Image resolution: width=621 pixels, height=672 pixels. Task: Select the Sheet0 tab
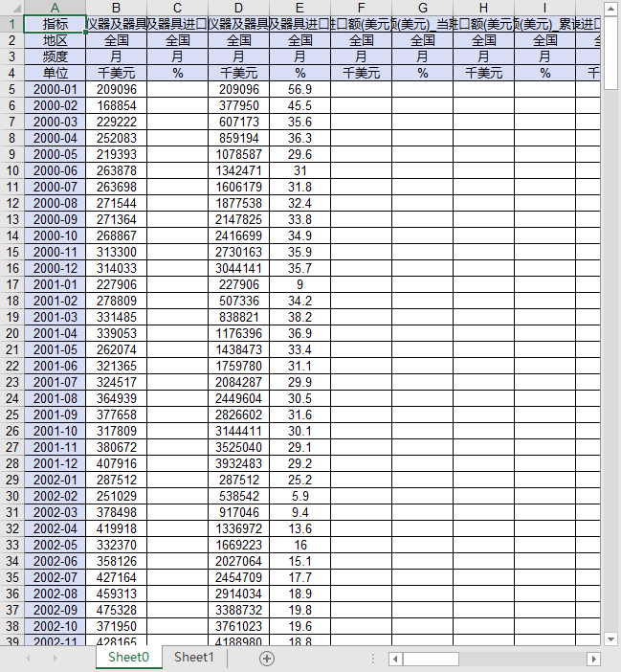[128, 657]
